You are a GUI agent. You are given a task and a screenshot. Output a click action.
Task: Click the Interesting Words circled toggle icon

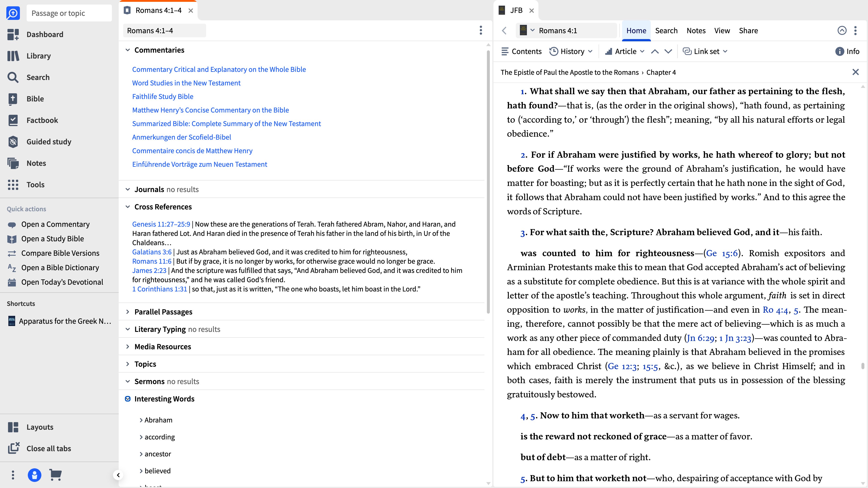click(x=128, y=399)
